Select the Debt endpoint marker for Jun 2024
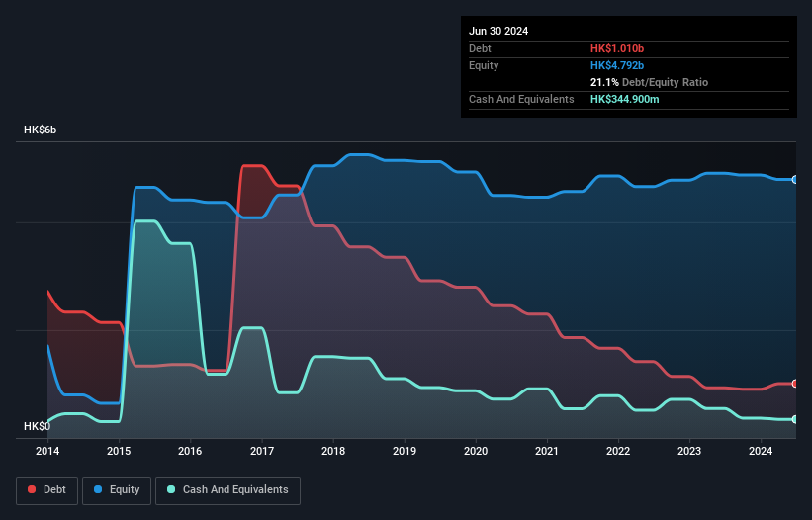Image resolution: width=812 pixels, height=520 pixels. 795,384
